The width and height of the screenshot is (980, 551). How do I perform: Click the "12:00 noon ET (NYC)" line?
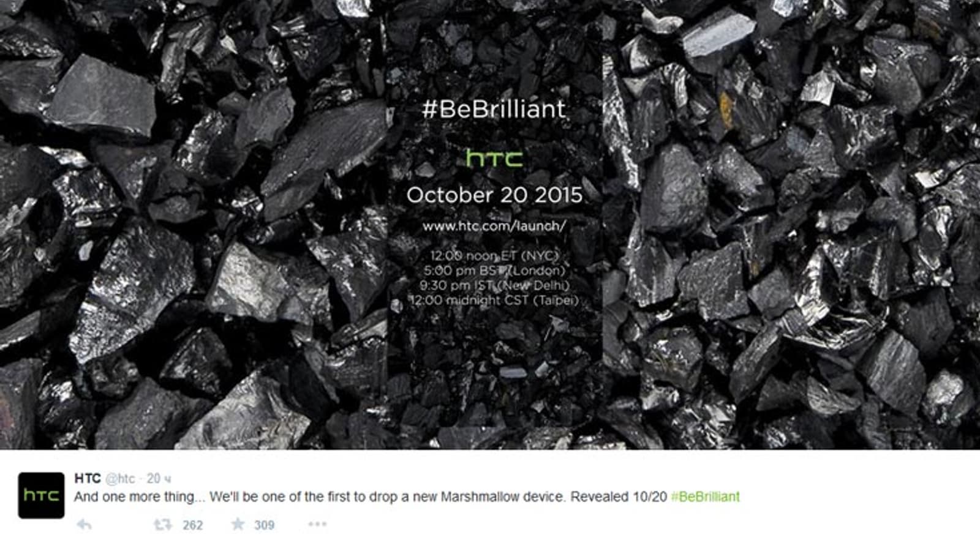coord(494,256)
